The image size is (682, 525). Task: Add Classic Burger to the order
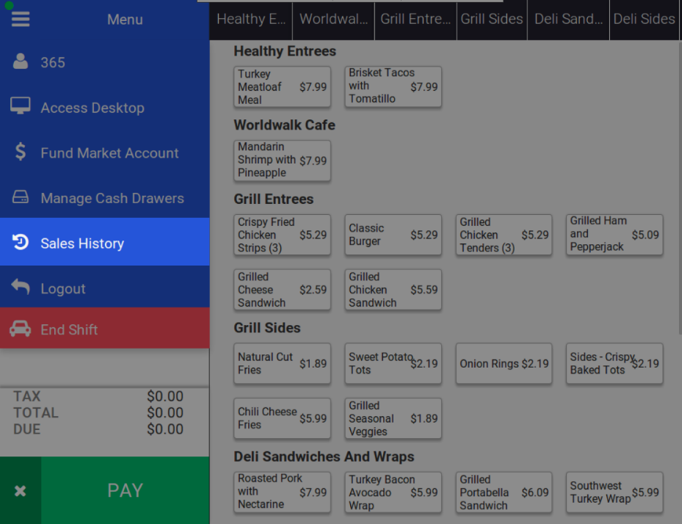click(393, 235)
